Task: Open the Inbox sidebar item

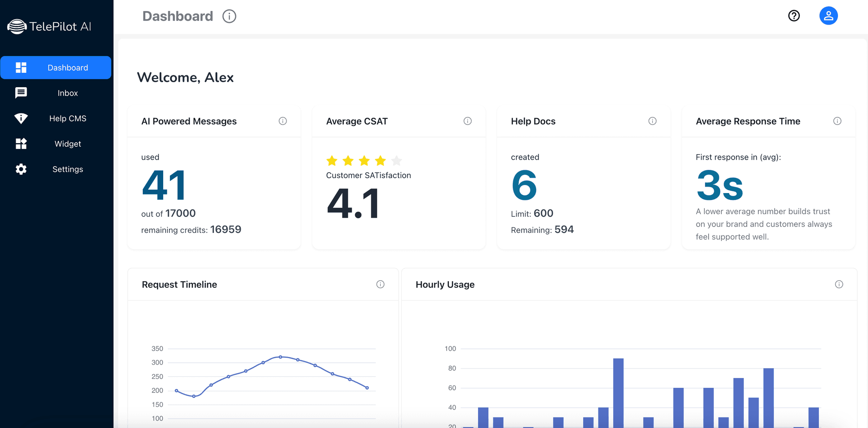Action: coord(56,93)
